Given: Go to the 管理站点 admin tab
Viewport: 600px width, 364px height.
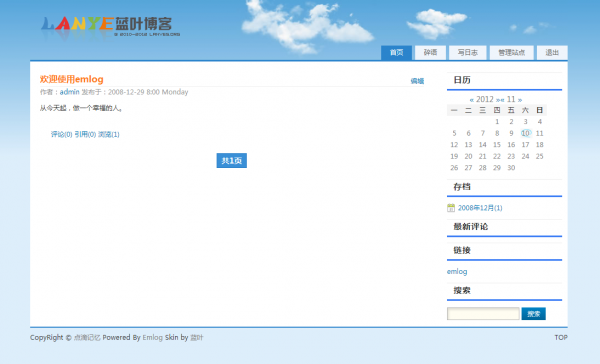Looking at the screenshot, I should pyautogui.click(x=512, y=52).
